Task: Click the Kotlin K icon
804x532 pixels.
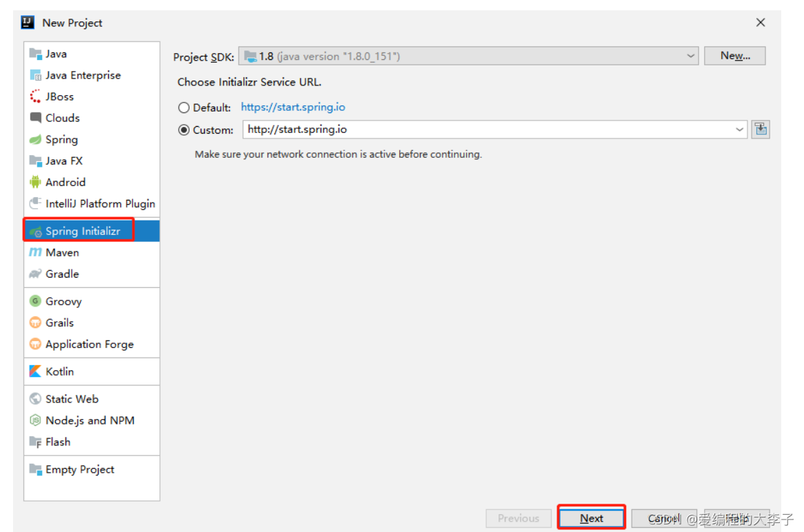Action: [x=35, y=371]
